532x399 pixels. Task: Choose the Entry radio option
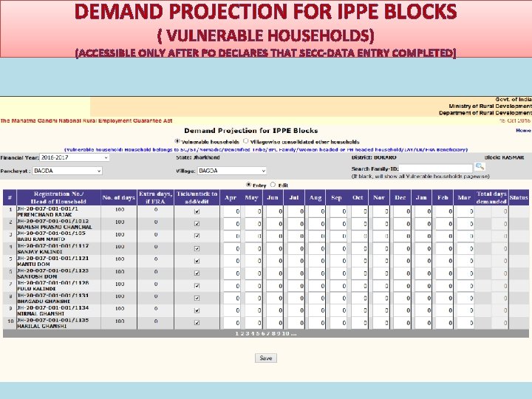coord(248,185)
